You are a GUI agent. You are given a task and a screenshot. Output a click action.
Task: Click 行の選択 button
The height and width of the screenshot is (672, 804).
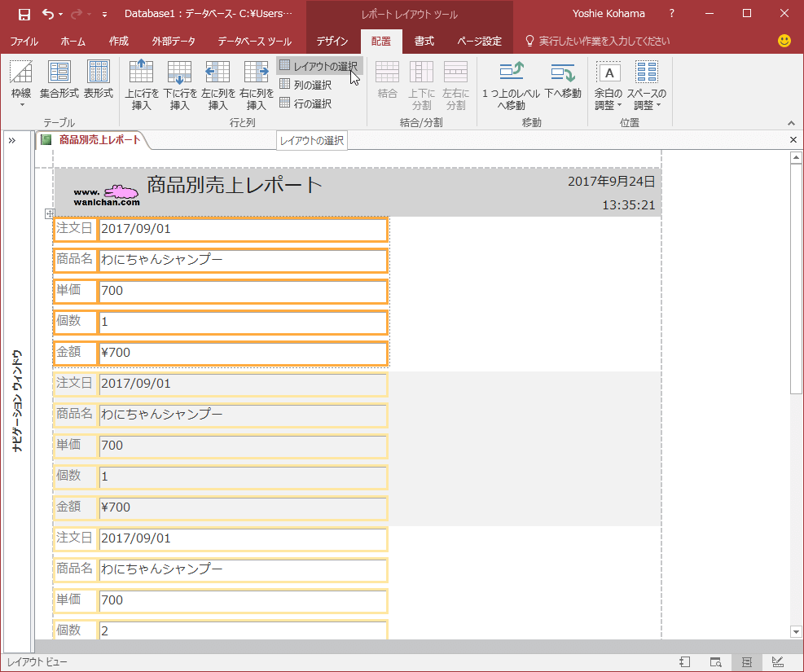pos(305,103)
